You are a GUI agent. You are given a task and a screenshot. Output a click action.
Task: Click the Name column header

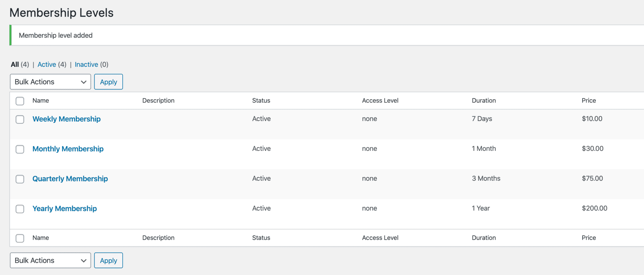(41, 100)
